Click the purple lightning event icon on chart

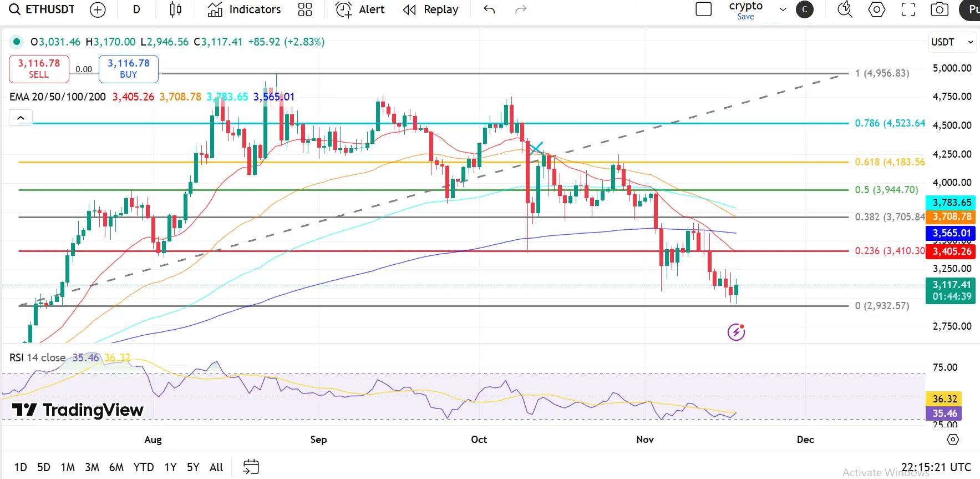coord(736,332)
